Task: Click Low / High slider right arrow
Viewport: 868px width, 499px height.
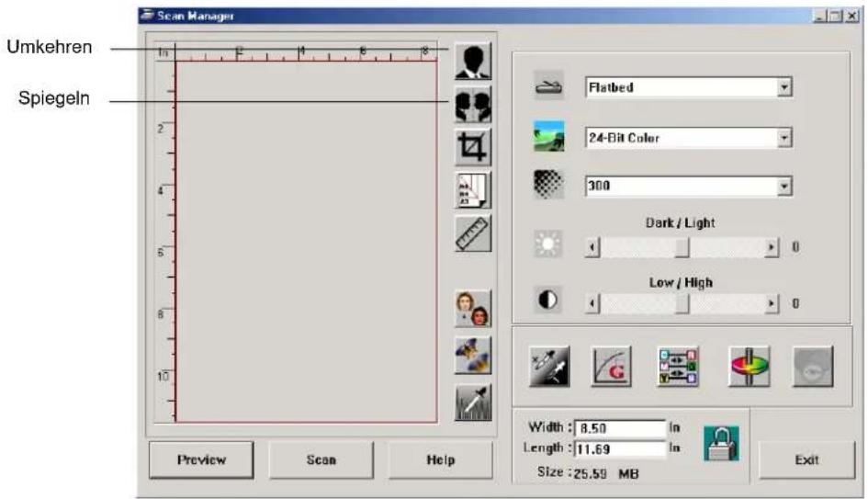Action: tap(772, 303)
